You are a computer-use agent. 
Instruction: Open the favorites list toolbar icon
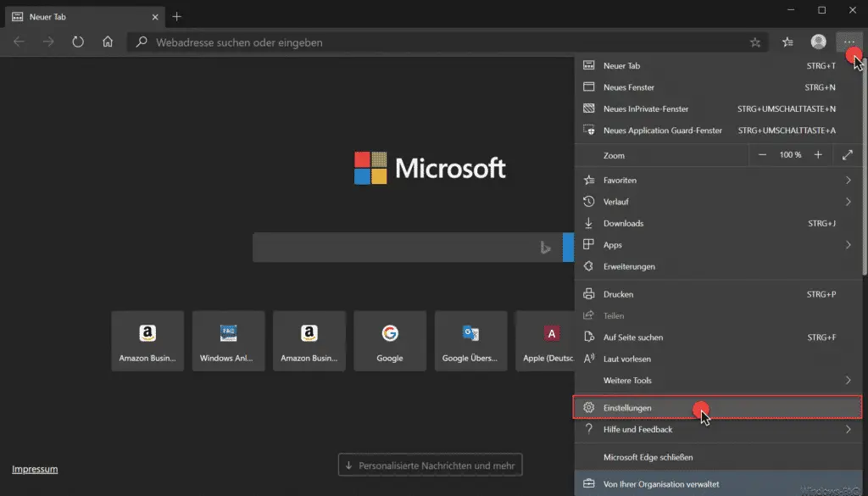click(x=787, y=42)
